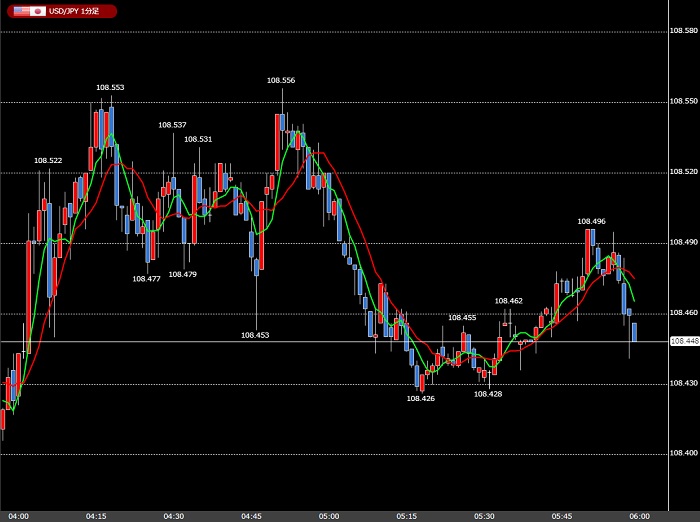Image resolution: width=700 pixels, height=522 pixels.
Task: Click the Japan flag icon in title badge
Action: coord(38,11)
